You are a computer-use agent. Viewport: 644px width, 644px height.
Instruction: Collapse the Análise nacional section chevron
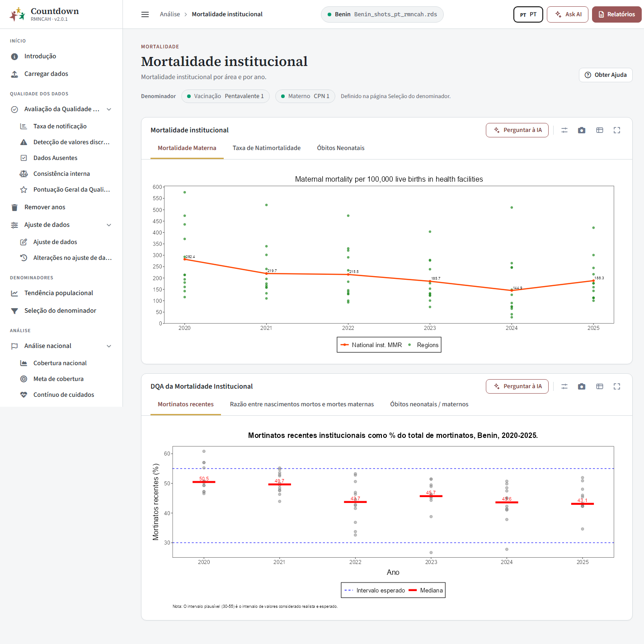pos(109,346)
